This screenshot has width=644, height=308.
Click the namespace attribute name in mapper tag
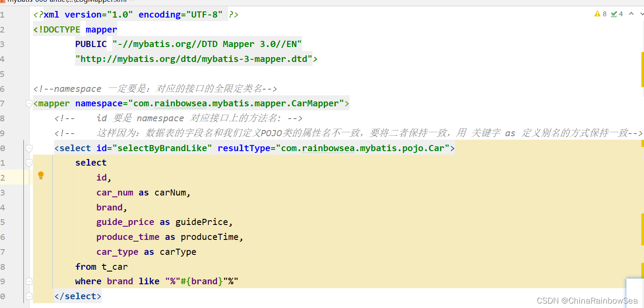[99, 104]
